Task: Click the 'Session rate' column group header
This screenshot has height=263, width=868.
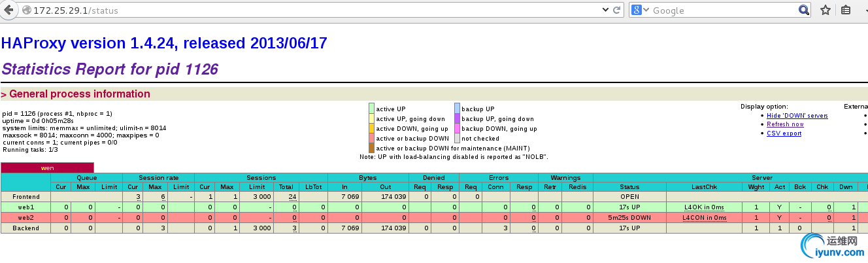Action: point(158,177)
